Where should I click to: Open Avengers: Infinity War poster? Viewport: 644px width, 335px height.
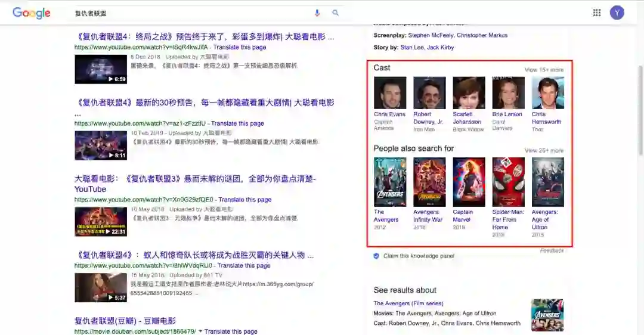tap(429, 182)
